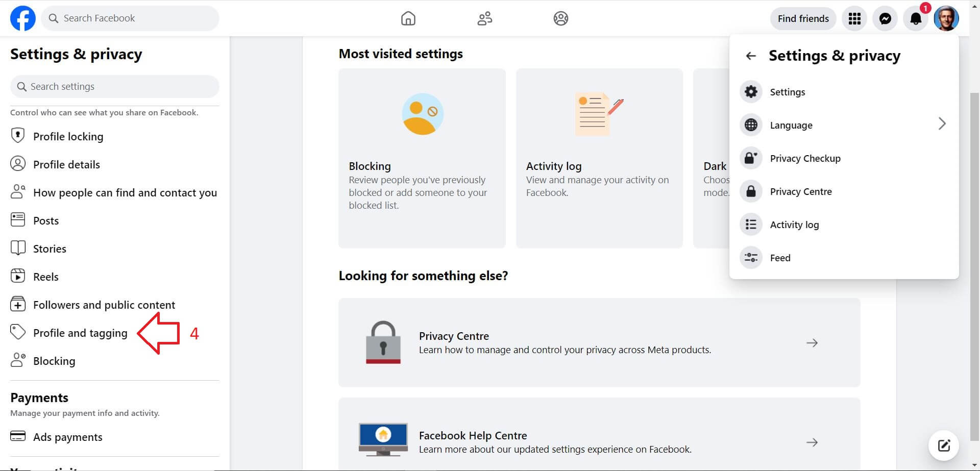Click the Reels play icon

point(18,276)
